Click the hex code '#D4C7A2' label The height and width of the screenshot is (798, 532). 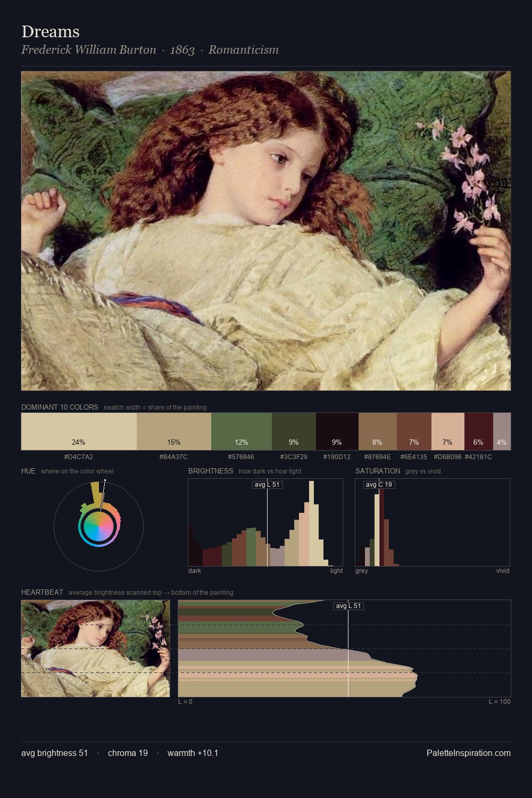click(79, 457)
